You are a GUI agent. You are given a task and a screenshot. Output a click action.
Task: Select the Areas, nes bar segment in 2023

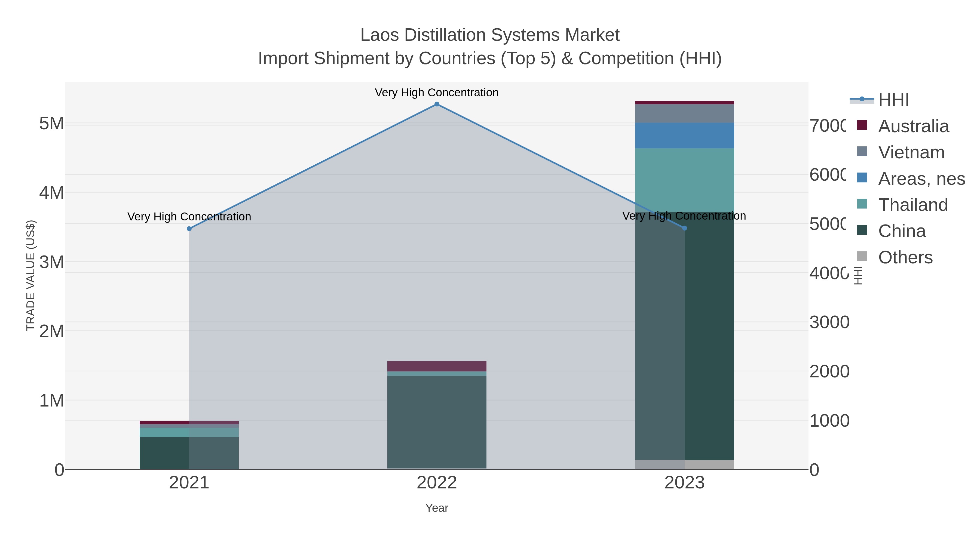684,136
